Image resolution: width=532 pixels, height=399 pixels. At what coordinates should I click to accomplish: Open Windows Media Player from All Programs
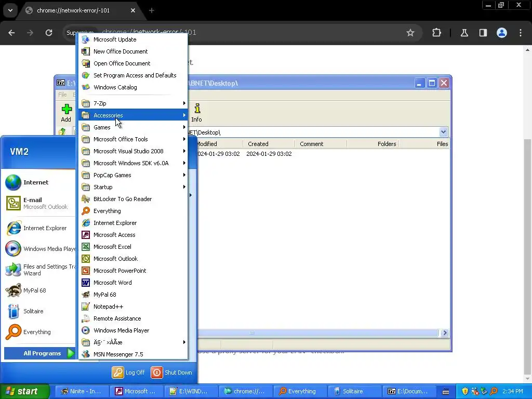pos(133,330)
